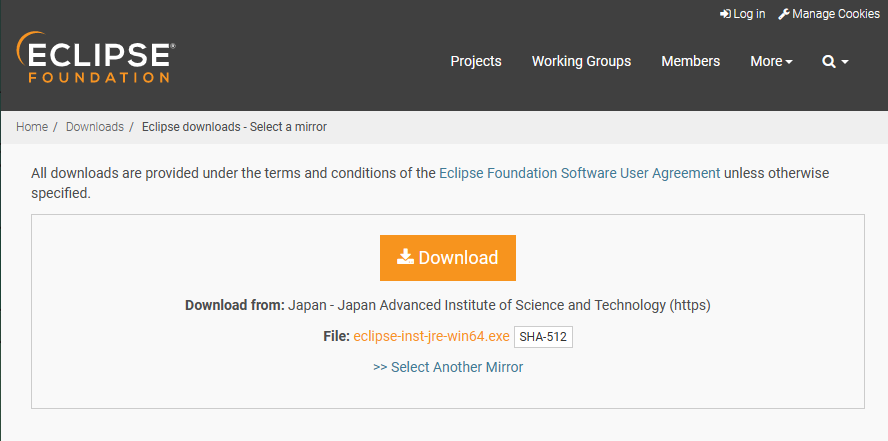Click the Log in arrow icon

point(725,14)
